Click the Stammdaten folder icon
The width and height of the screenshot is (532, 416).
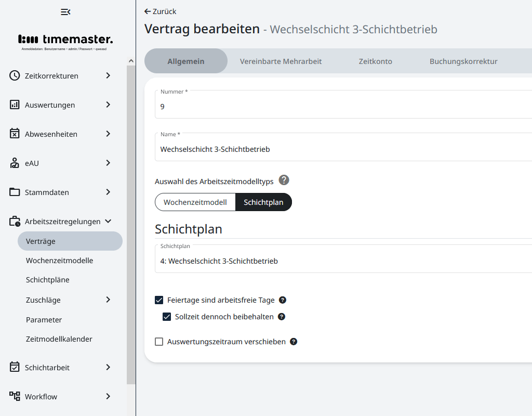coord(14,192)
